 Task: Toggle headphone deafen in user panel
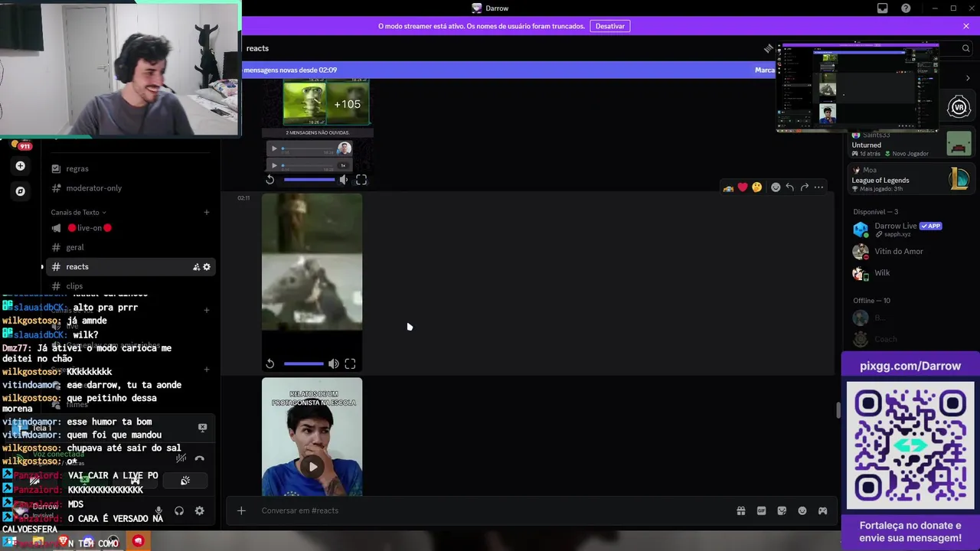(x=179, y=510)
